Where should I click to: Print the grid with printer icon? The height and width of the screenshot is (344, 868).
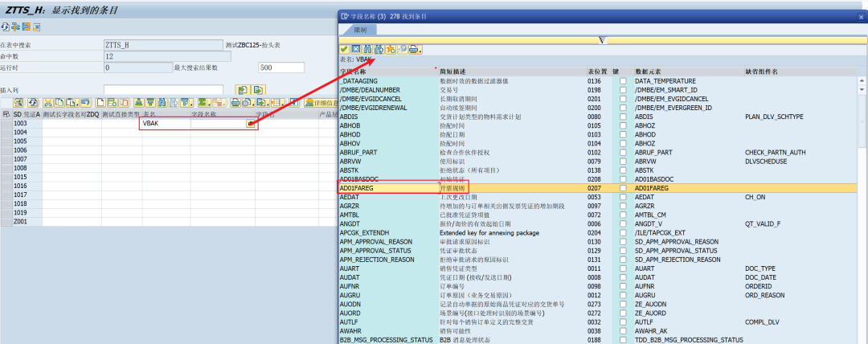(x=235, y=103)
